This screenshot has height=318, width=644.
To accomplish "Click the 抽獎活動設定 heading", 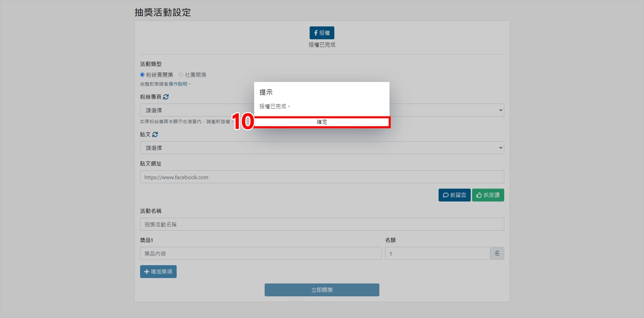I will pyautogui.click(x=163, y=13).
